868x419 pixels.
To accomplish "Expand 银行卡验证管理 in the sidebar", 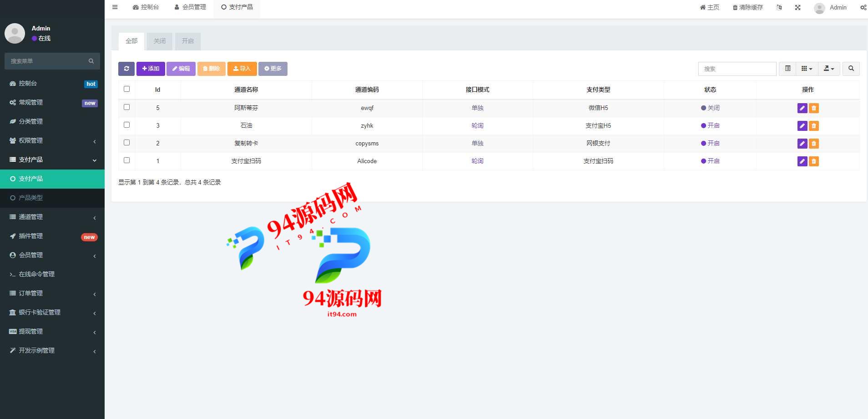I will 52,313.
